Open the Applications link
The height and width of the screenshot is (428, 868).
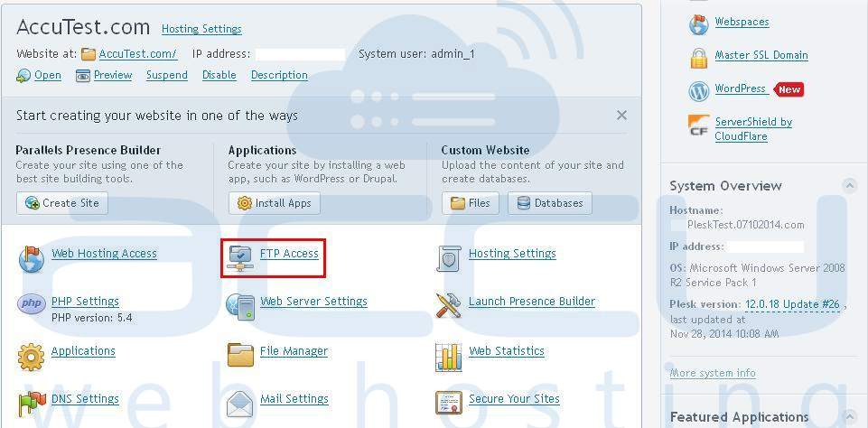click(83, 351)
